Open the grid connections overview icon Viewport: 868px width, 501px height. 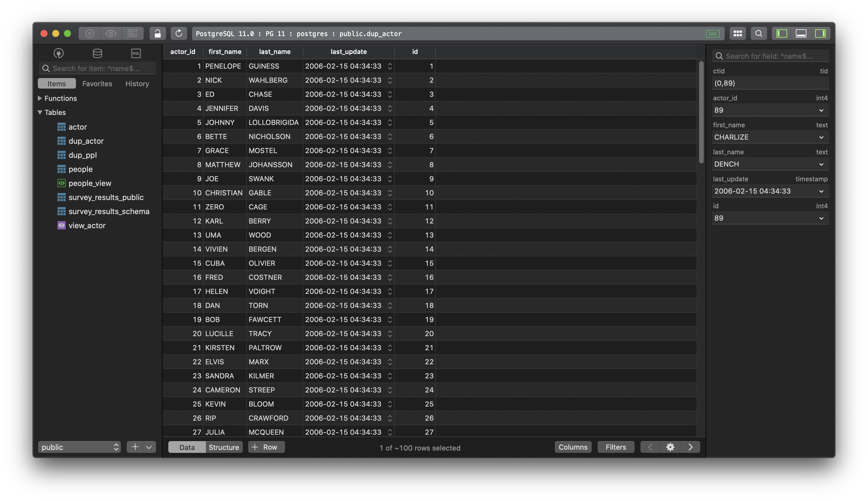737,33
